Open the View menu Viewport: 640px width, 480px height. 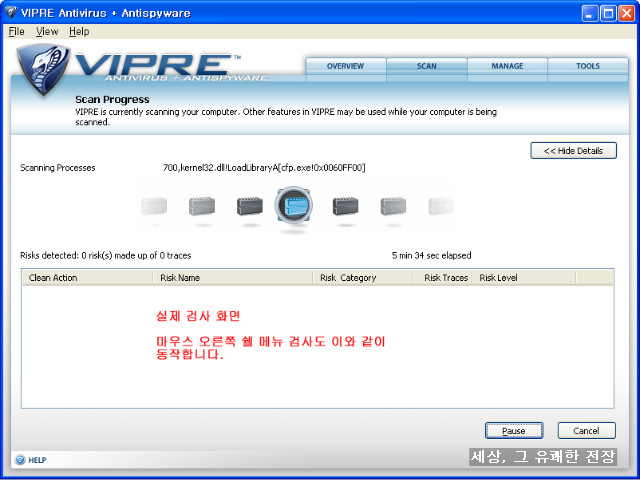click(x=47, y=31)
